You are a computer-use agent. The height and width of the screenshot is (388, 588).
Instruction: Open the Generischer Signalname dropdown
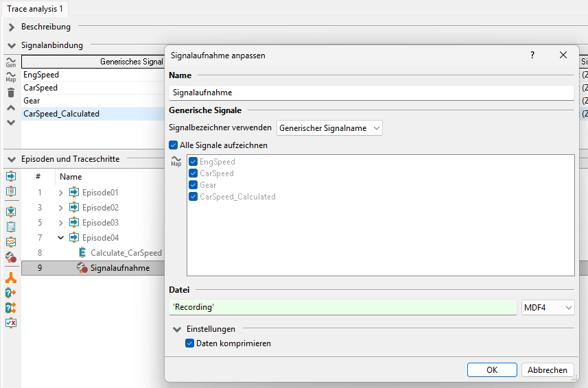pos(329,128)
